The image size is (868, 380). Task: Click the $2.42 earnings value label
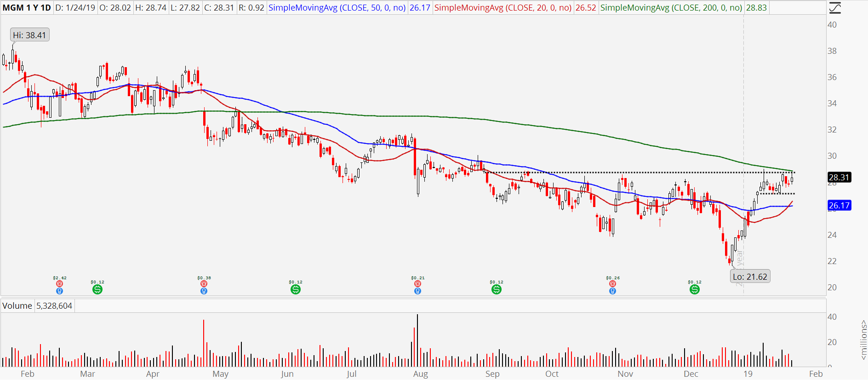tap(60, 278)
